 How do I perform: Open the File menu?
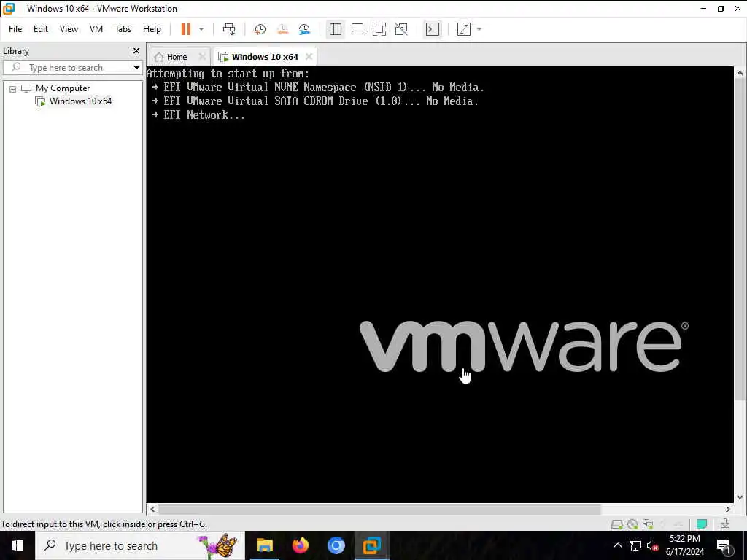pyautogui.click(x=15, y=29)
